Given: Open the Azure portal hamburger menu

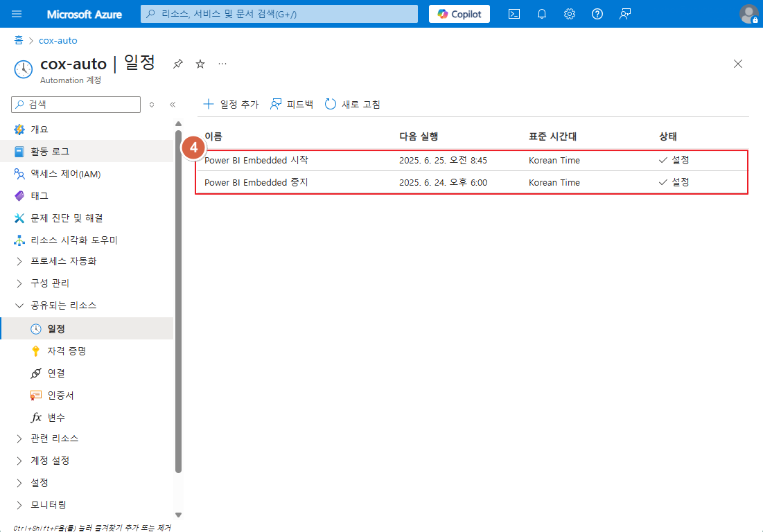Looking at the screenshot, I should click(x=17, y=14).
